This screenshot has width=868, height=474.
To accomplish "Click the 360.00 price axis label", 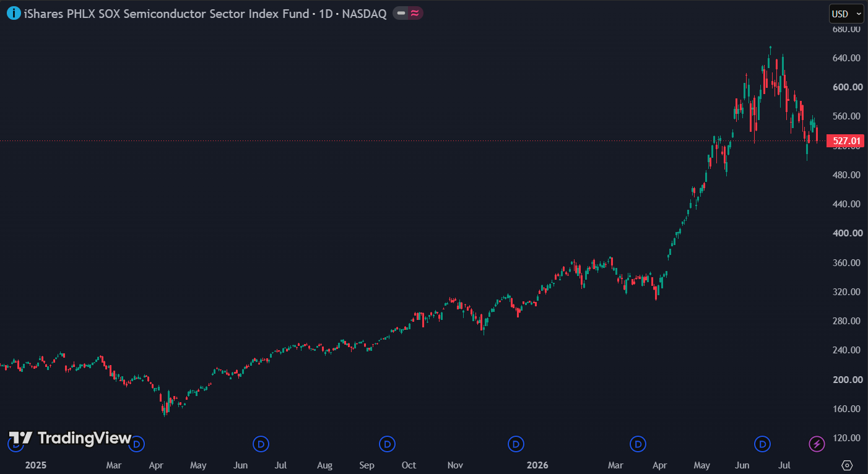I will [847, 263].
